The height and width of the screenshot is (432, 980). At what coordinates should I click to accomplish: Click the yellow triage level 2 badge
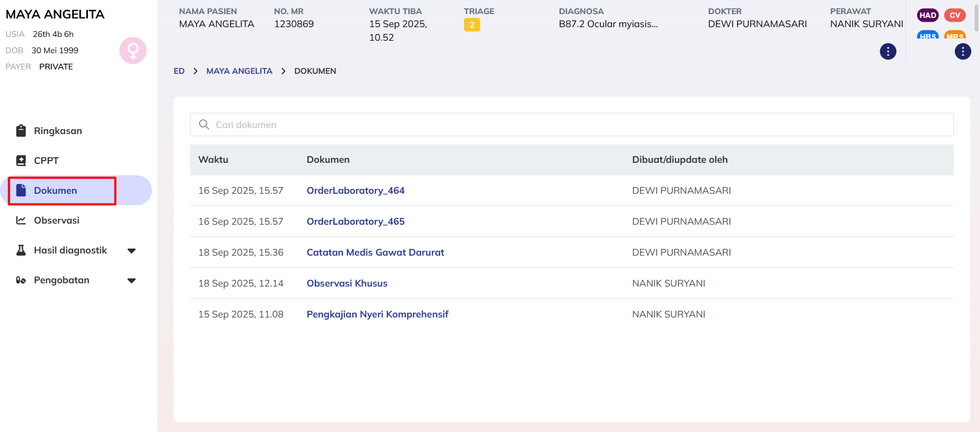click(x=472, y=25)
